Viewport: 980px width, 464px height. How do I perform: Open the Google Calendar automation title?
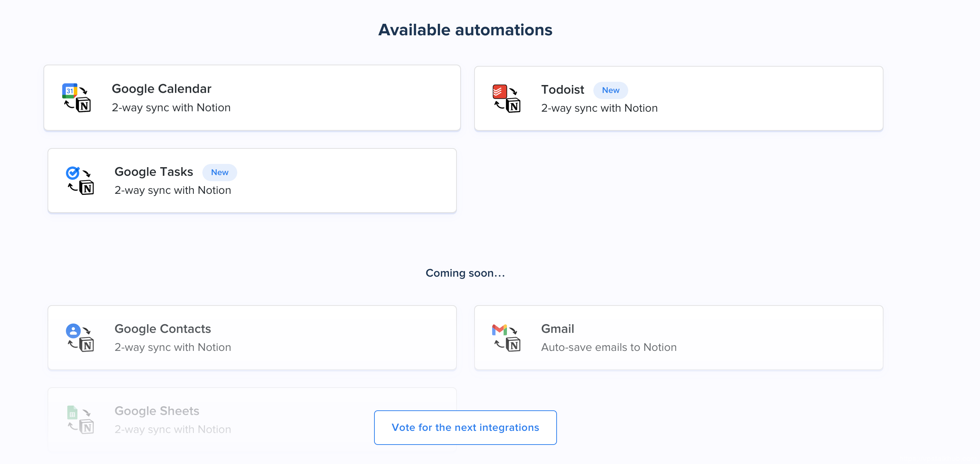pos(161,89)
